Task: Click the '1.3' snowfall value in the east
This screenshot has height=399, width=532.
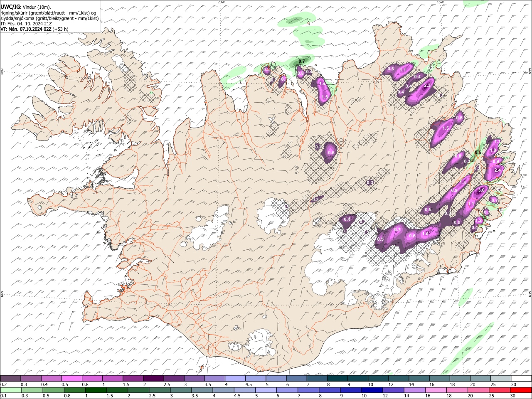Action: [x=463, y=183]
